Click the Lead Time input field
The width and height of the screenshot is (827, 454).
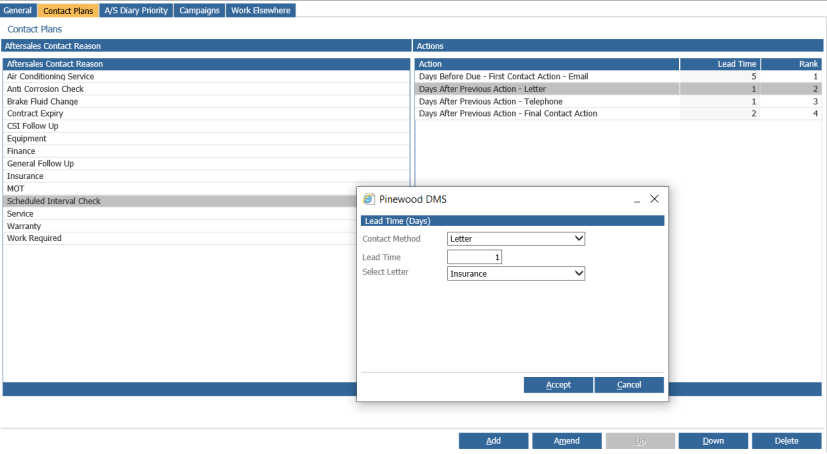(x=474, y=257)
